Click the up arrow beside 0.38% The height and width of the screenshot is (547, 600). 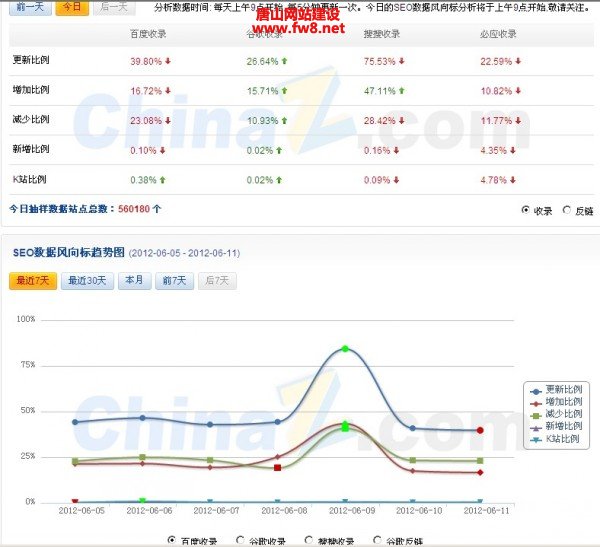coord(163,180)
